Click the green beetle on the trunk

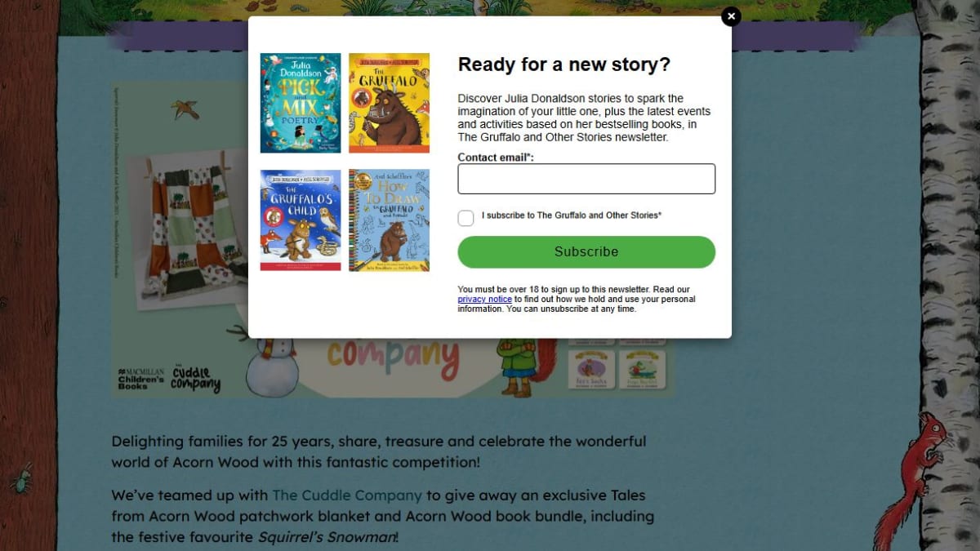22,478
